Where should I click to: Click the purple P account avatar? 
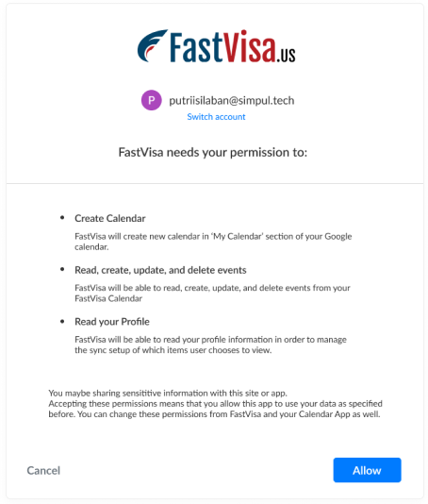[151, 100]
